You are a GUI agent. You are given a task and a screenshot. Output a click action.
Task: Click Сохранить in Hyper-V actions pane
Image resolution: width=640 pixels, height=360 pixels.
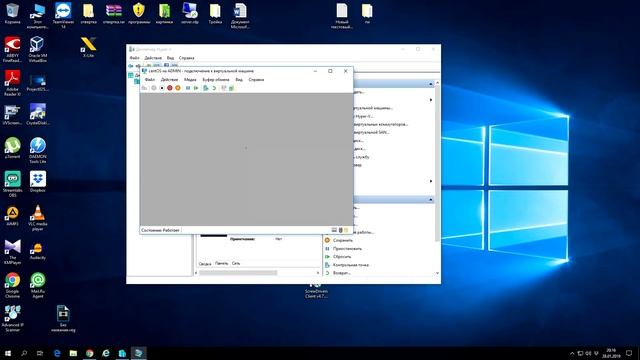pos(343,240)
